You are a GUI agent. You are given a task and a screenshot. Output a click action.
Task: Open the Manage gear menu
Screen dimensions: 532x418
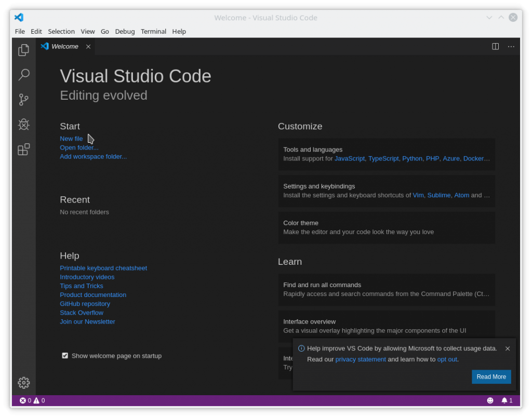[x=24, y=383]
